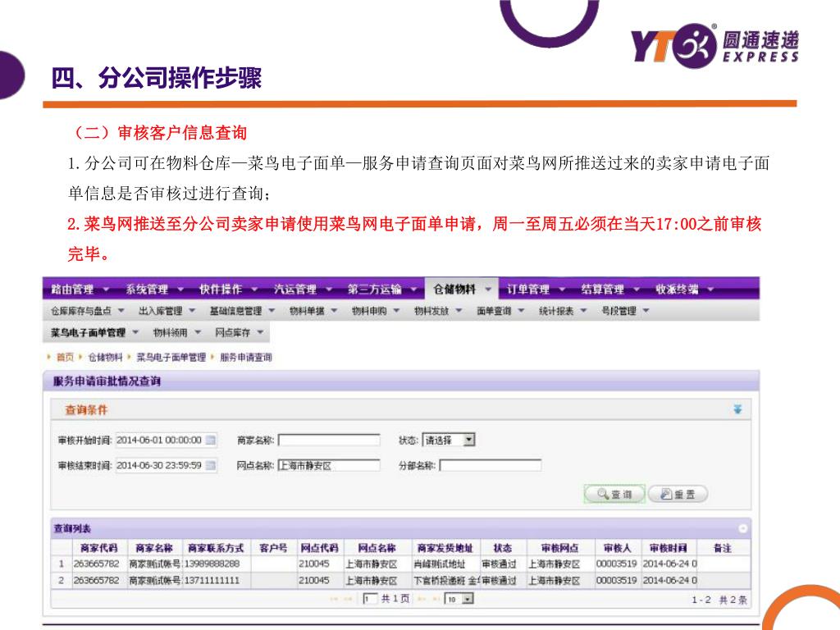840x630 pixels.
Task: Expand 基础信息管理 submenu
Action: tap(242, 311)
